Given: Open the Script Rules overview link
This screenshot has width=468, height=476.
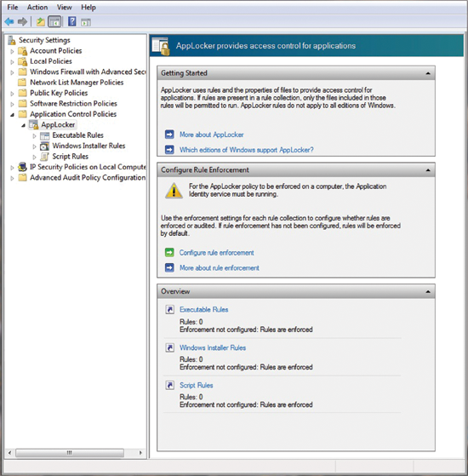Looking at the screenshot, I should coord(196,385).
